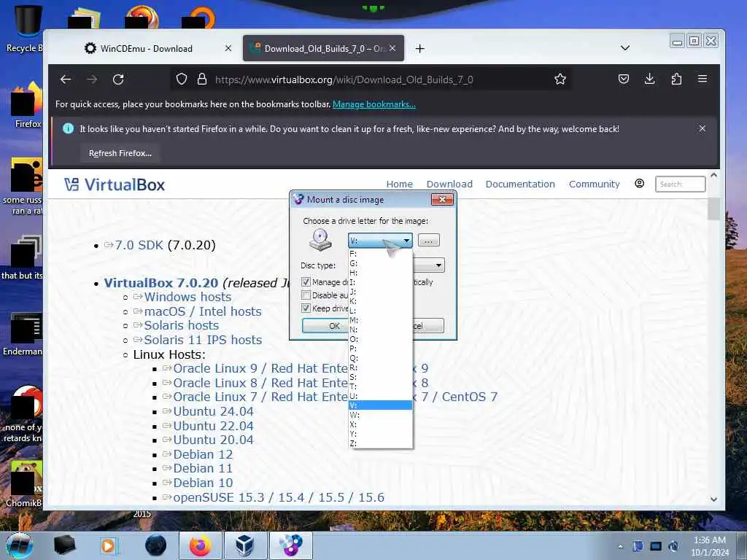This screenshot has height=560, width=747.
Task: Show hidden system tray icons arrow
Action: [620, 546]
